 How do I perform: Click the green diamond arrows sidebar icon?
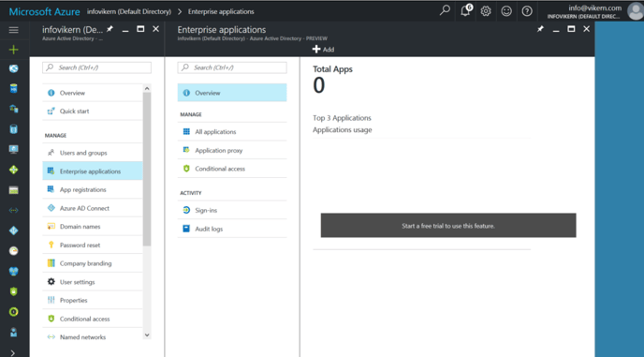click(13, 170)
